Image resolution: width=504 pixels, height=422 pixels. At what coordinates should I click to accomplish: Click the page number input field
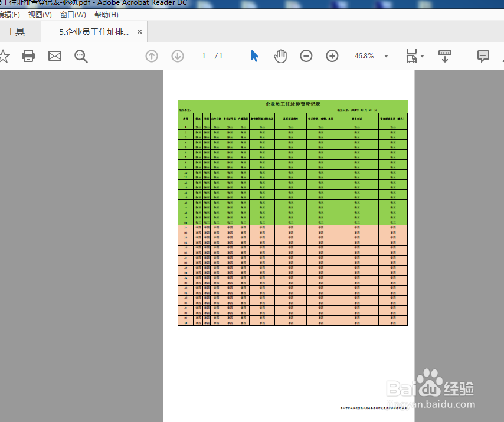[x=204, y=56]
